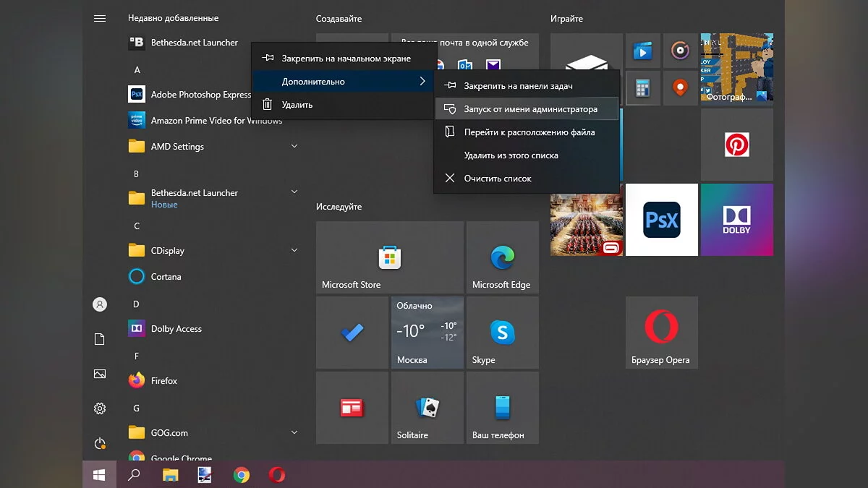This screenshot has height=488, width=868.
Task: Click the Chrome icon in the taskbar
Action: point(242,475)
